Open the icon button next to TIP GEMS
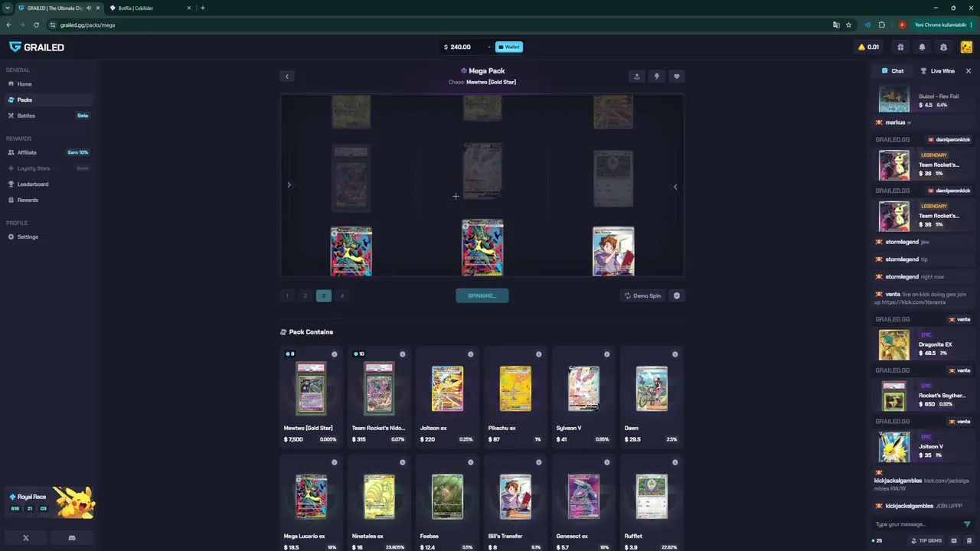 tap(953, 541)
